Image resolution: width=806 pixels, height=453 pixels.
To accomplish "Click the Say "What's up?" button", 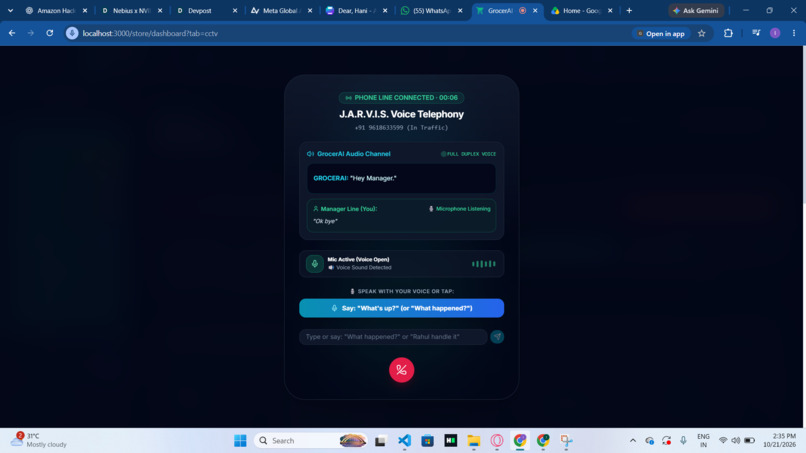I will click(401, 308).
